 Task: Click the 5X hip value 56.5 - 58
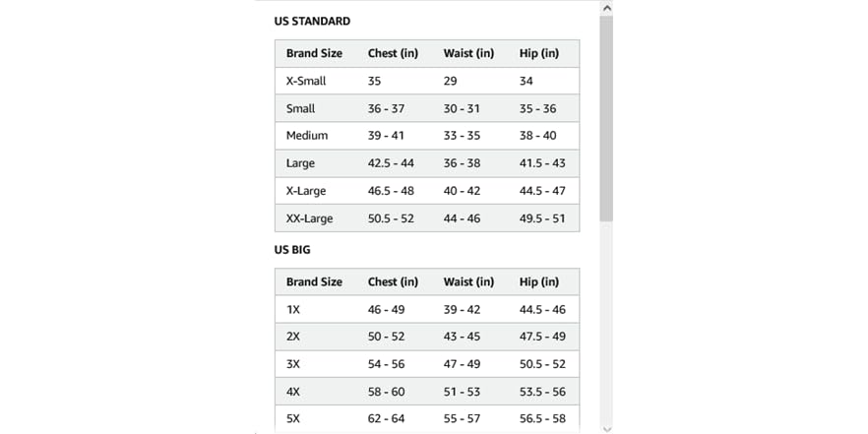coord(542,419)
